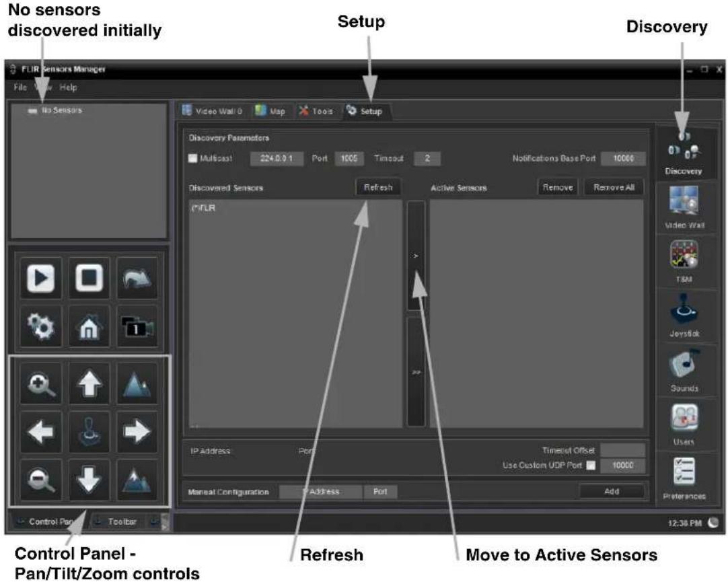Click the Refresh button
Viewport: 728px width, 582px height.
point(378,188)
